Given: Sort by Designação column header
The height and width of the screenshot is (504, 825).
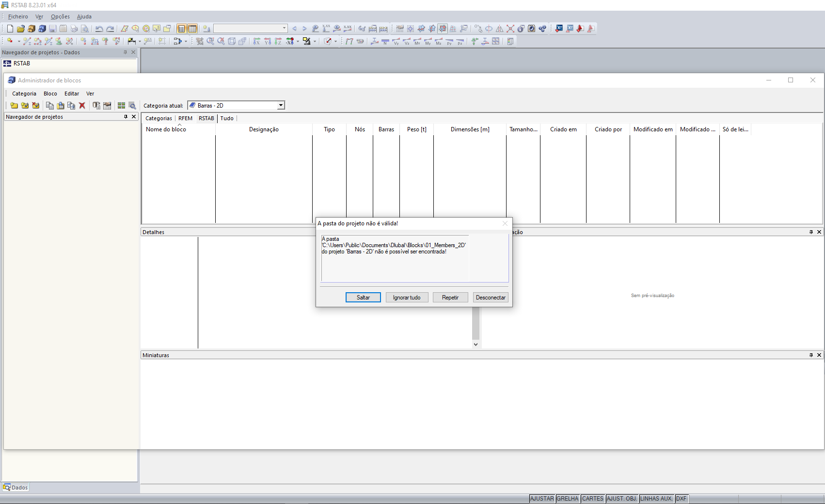Looking at the screenshot, I should (264, 129).
